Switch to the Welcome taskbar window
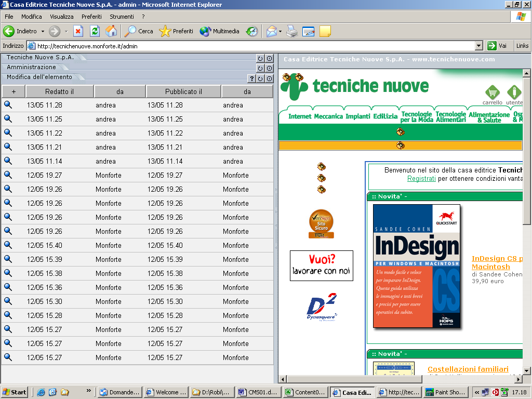This screenshot has height=399, width=532. pos(166,392)
